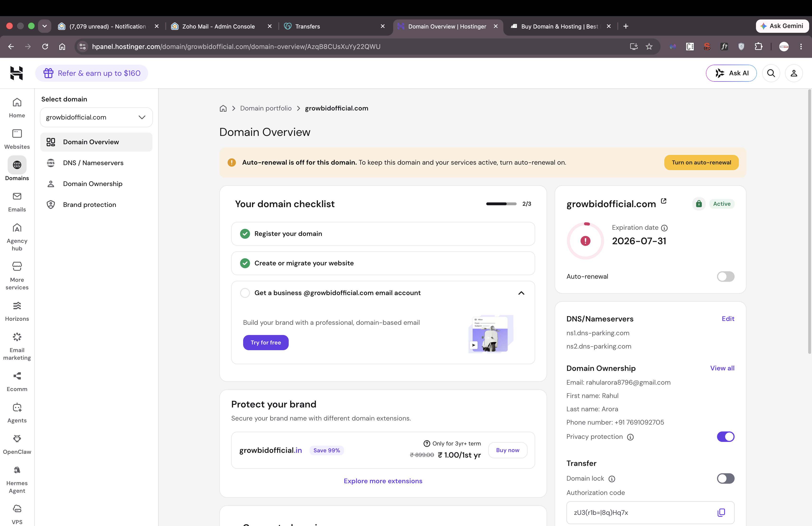Show Domain lock info tooltip

612,479
